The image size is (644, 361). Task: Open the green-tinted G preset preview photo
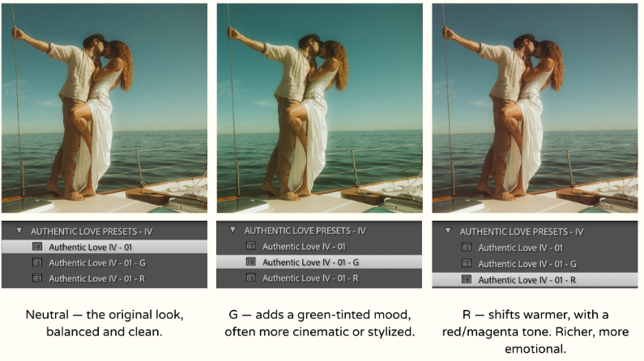coord(319,108)
